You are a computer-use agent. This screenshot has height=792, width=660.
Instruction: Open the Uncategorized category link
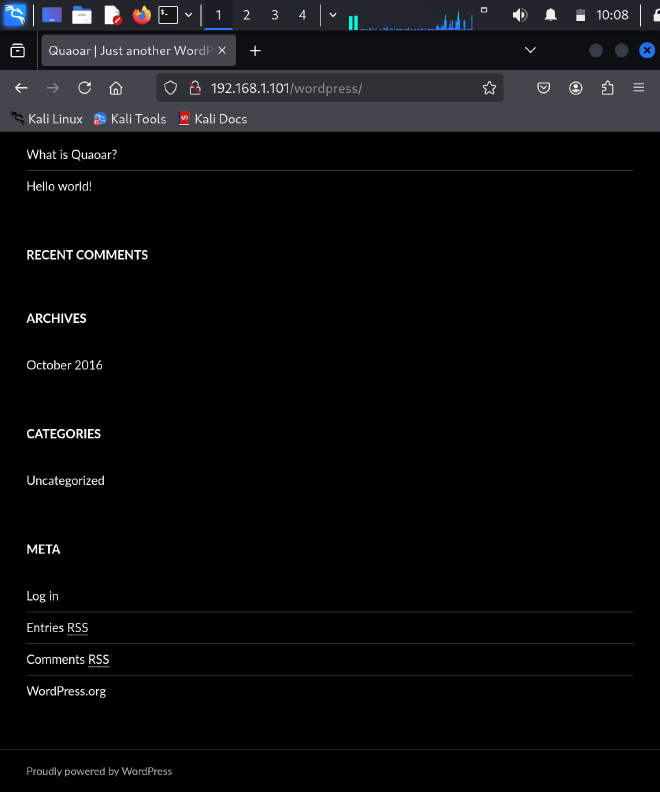[66, 480]
